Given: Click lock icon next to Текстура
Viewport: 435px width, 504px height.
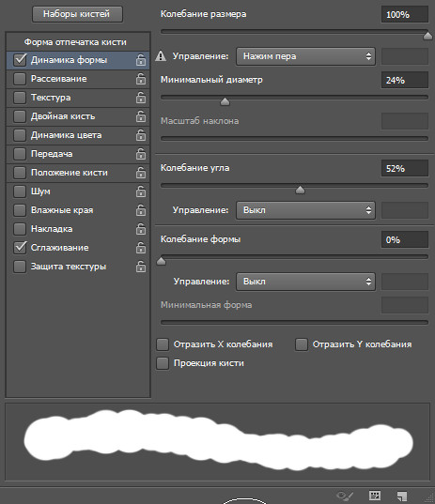Looking at the screenshot, I should (x=141, y=98).
